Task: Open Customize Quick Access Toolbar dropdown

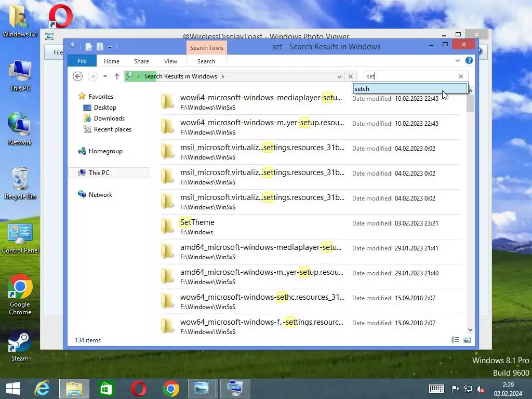Action: (x=110, y=47)
